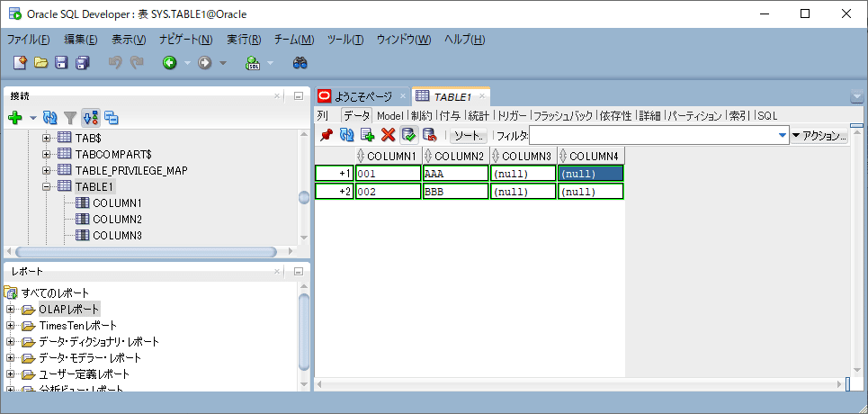
Task: Click the ソート button
Action: pos(469,135)
